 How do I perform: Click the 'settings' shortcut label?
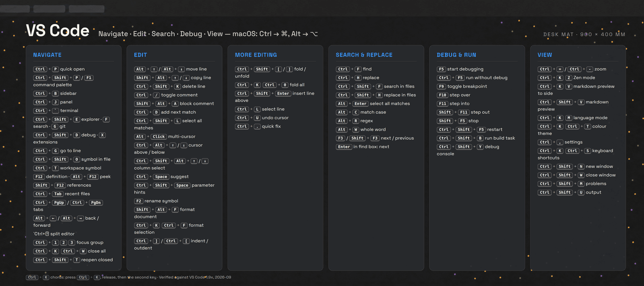(574, 142)
